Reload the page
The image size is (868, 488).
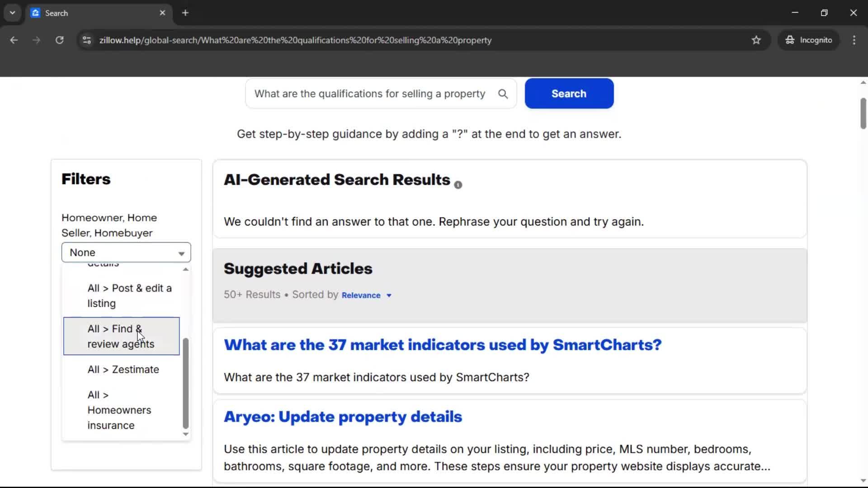point(59,40)
